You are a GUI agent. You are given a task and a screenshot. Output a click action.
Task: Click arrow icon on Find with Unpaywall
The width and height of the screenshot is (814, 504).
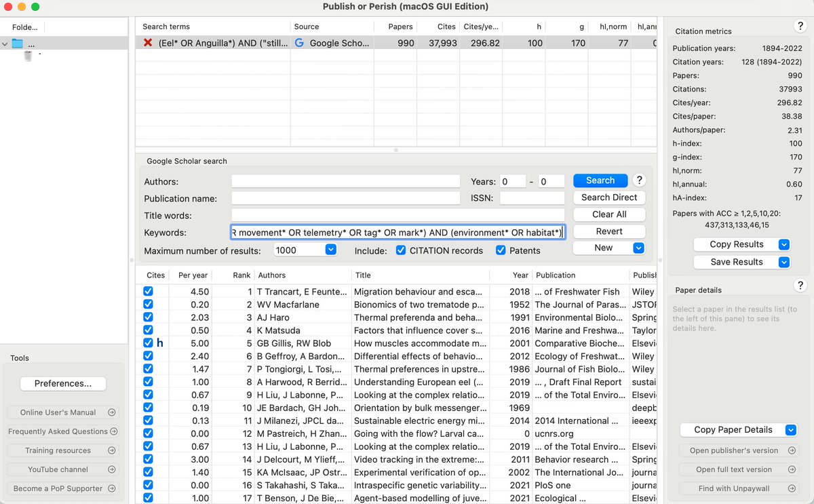[792, 488]
